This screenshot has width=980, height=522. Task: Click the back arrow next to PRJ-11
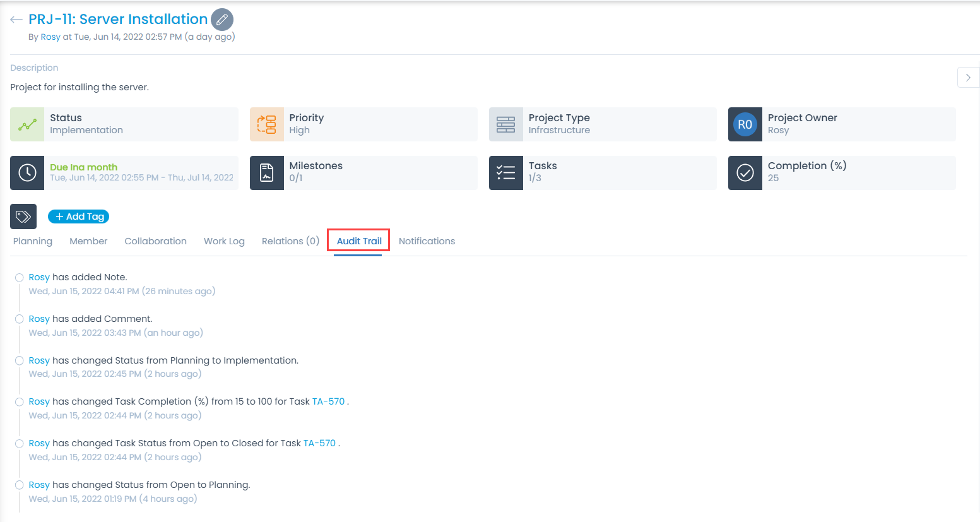coord(16,20)
